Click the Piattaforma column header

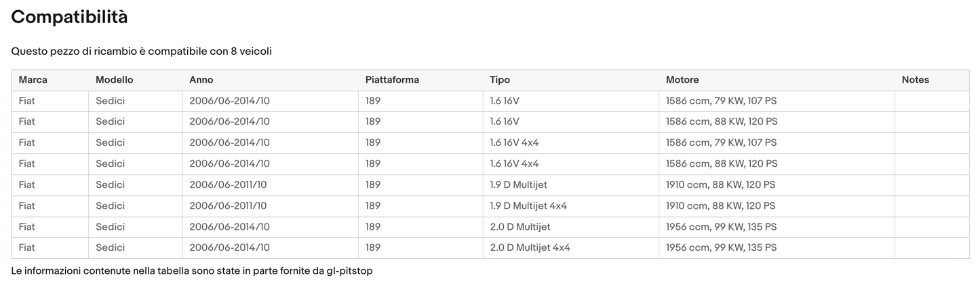(x=392, y=80)
